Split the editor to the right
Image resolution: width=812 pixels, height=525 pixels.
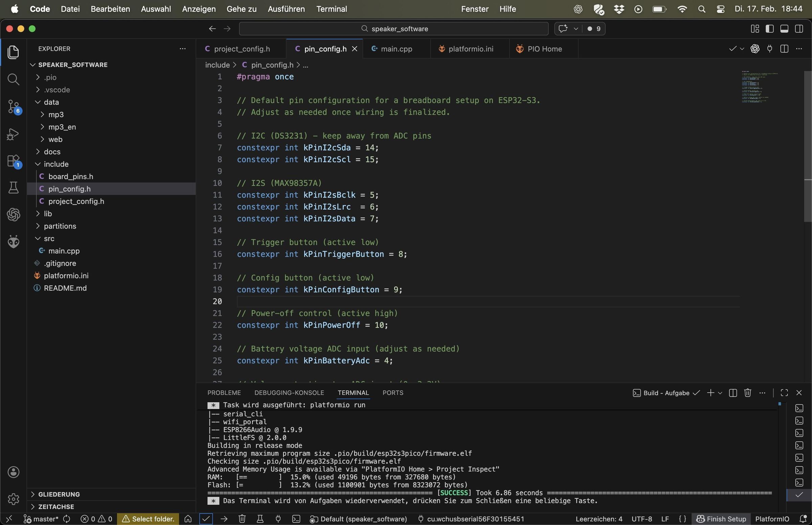pyautogui.click(x=784, y=49)
